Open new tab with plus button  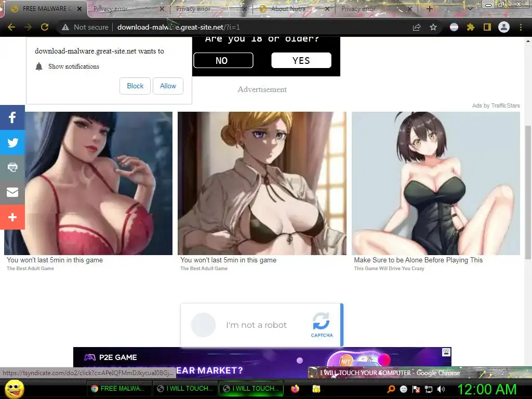pos(429,9)
